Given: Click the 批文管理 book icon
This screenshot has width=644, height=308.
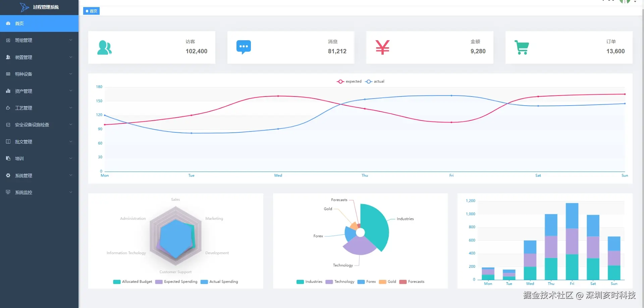Looking at the screenshot, I should point(8,142).
